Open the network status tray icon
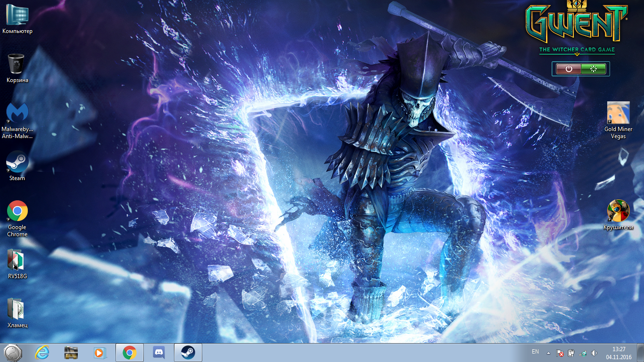 [x=583, y=353]
